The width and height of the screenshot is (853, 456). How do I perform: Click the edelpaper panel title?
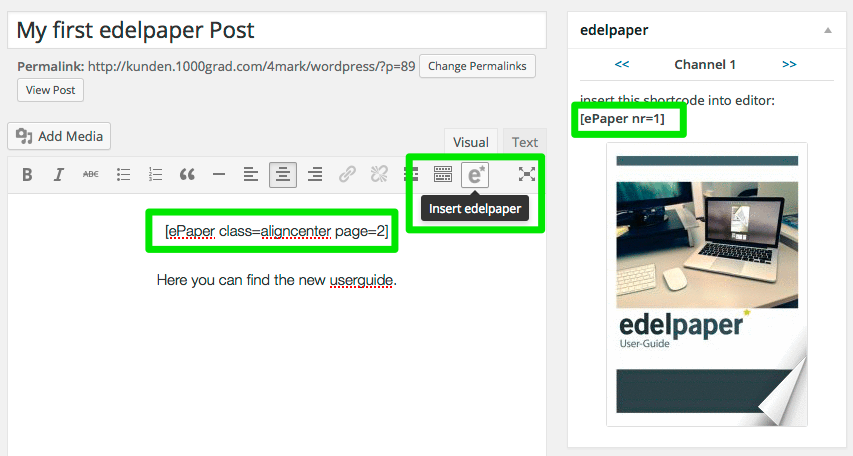tap(614, 30)
